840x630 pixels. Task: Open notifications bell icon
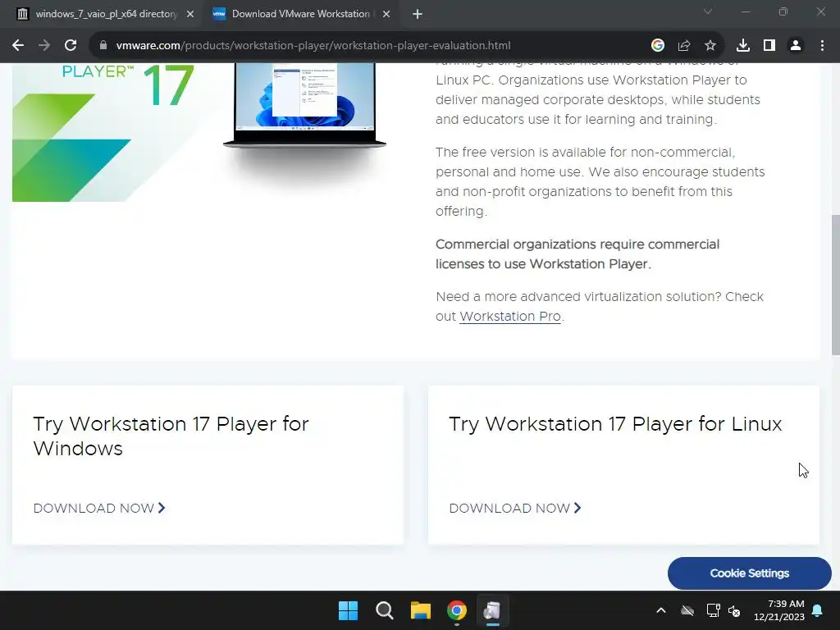tap(818, 610)
